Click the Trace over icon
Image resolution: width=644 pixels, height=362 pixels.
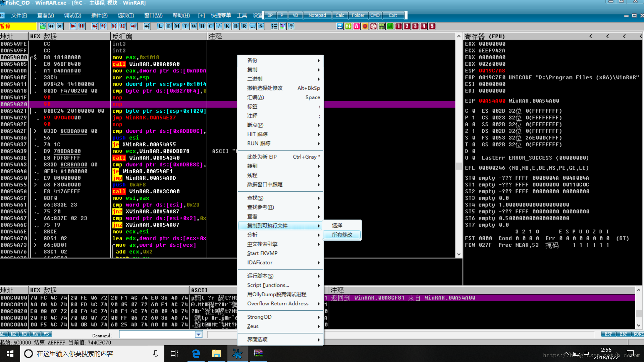(x=123, y=26)
